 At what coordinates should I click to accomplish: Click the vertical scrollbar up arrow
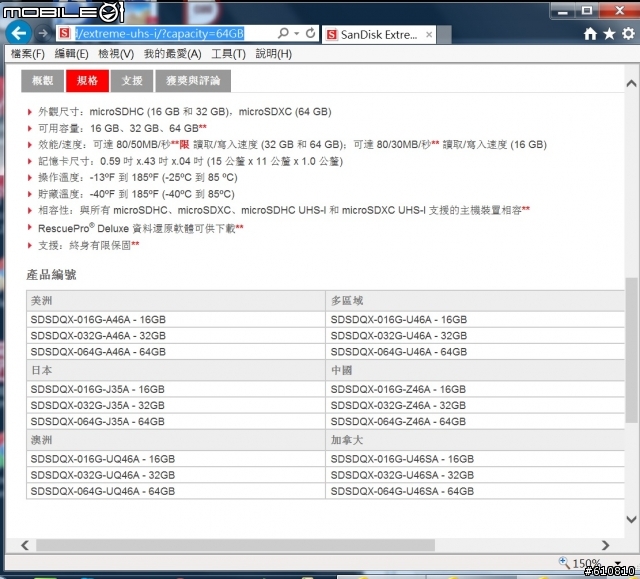click(631, 84)
